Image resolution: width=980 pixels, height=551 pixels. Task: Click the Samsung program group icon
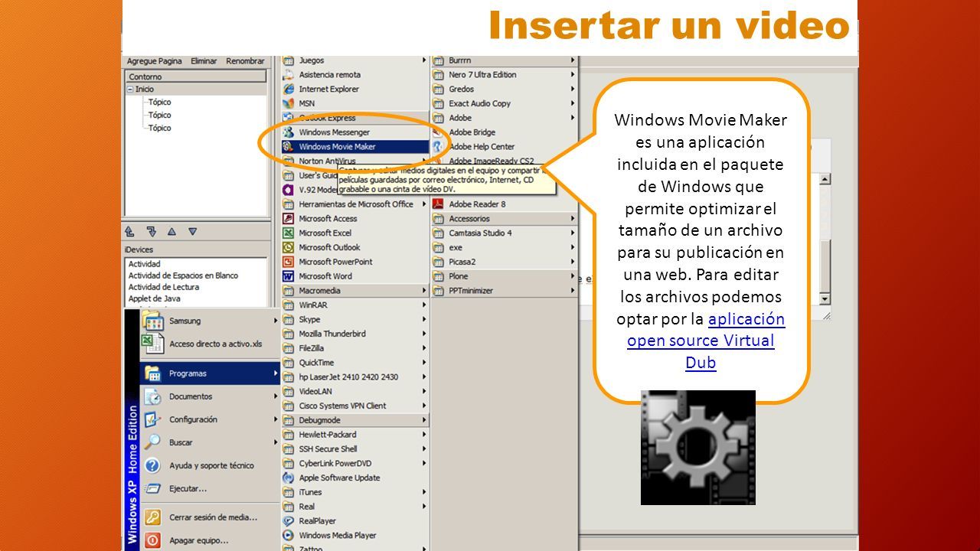click(x=153, y=321)
